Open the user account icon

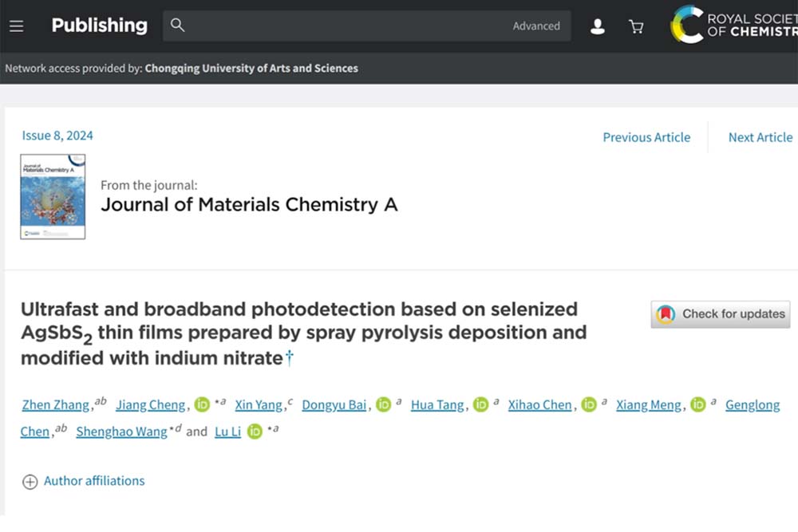597,26
